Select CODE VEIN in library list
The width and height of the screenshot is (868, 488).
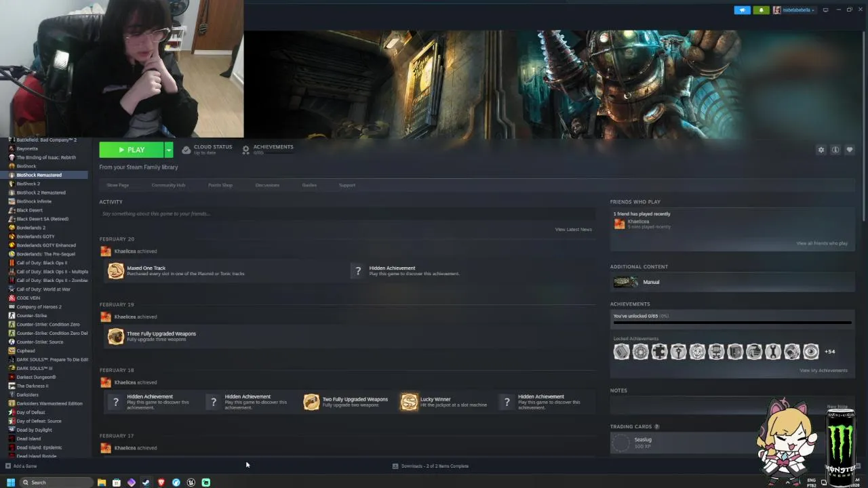(x=28, y=298)
